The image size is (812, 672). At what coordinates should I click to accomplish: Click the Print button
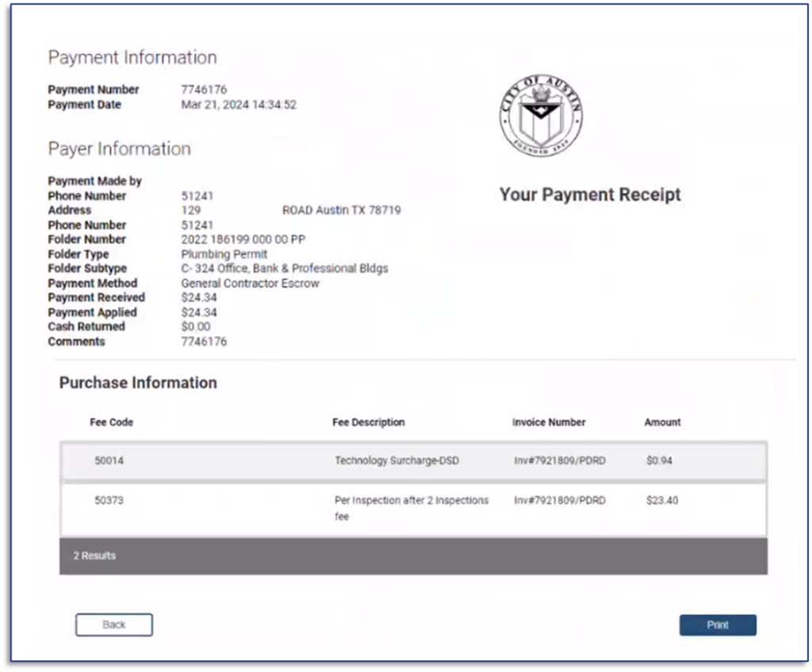pyautogui.click(x=717, y=624)
